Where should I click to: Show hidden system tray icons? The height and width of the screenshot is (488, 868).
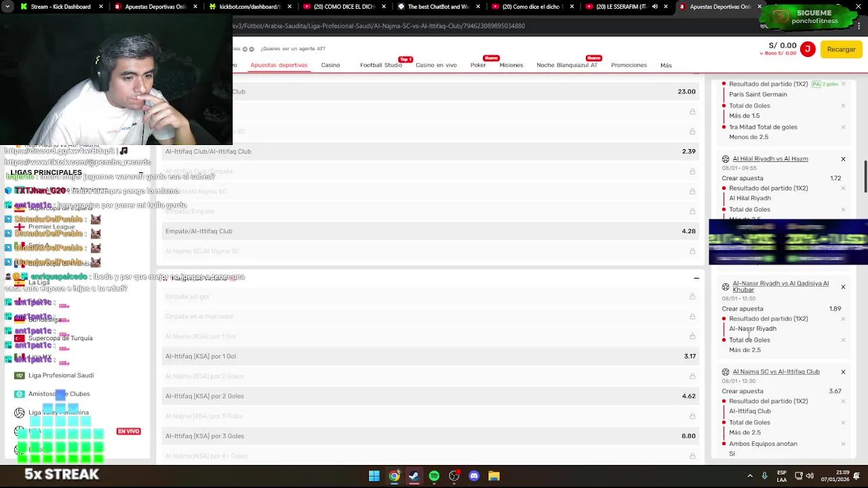[750, 476]
